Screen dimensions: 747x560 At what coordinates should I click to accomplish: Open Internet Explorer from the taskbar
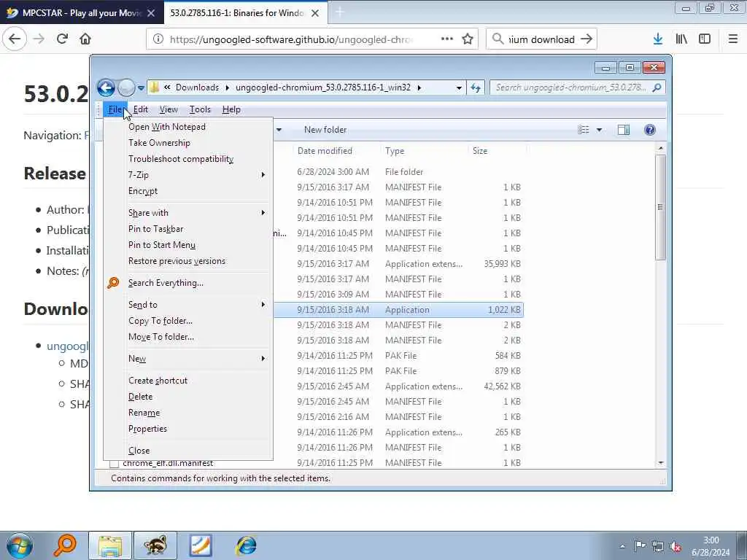(246, 545)
